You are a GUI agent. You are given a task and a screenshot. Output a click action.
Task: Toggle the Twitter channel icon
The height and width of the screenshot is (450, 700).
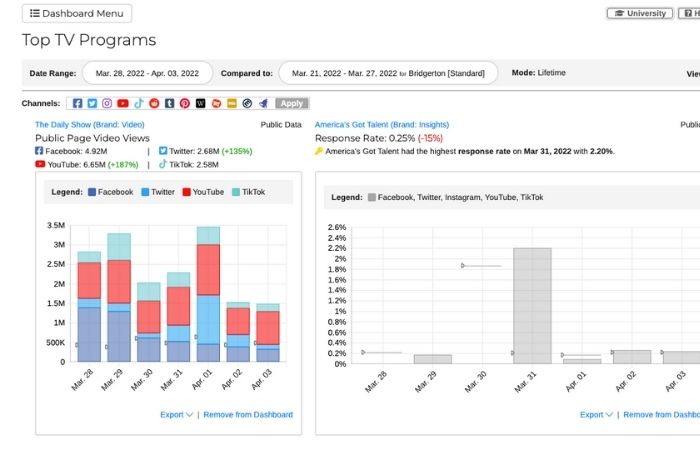click(x=92, y=103)
